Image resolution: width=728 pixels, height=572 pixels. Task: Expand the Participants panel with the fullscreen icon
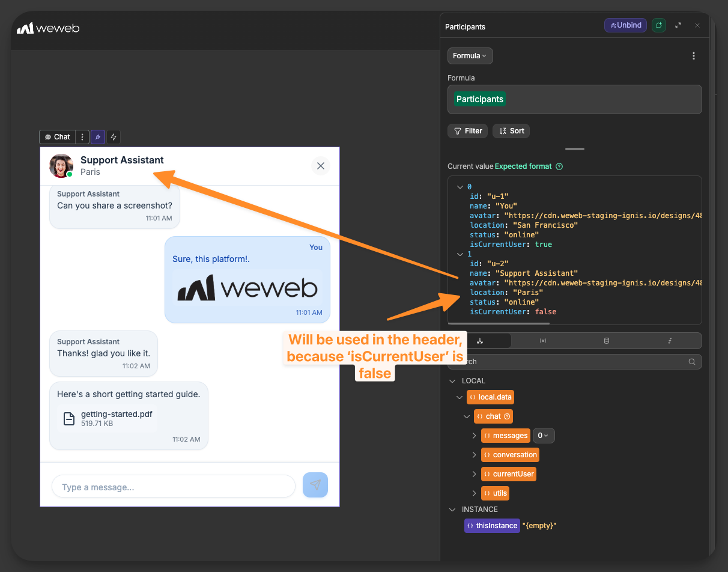click(x=678, y=25)
